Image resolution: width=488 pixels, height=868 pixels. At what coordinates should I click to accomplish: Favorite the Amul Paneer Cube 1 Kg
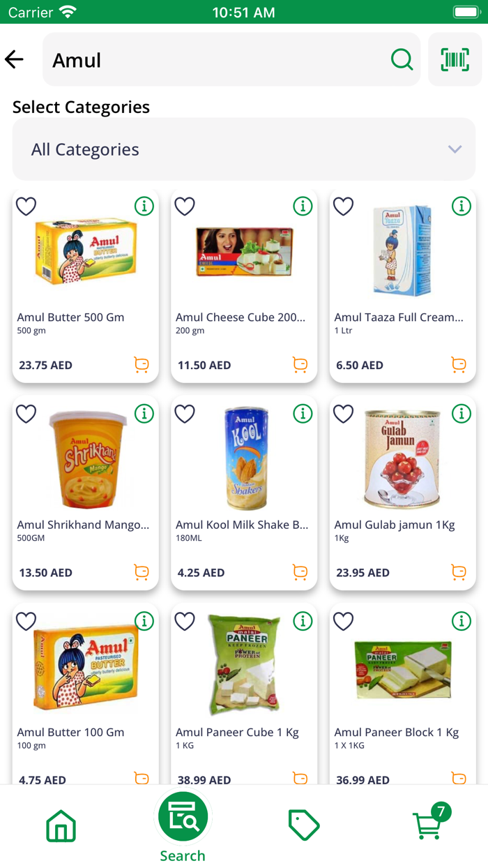(x=185, y=621)
